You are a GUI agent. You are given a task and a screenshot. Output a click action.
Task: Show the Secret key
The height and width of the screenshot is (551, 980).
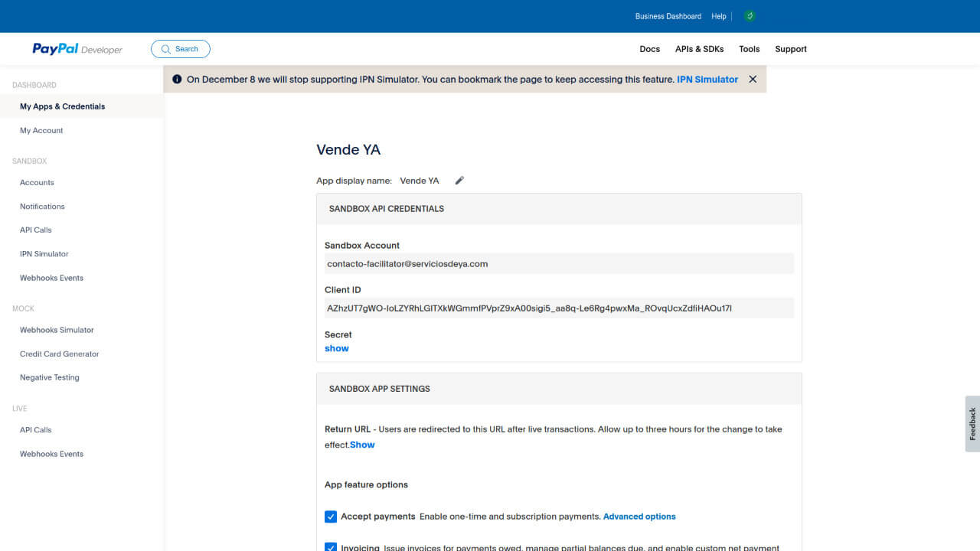tap(336, 348)
